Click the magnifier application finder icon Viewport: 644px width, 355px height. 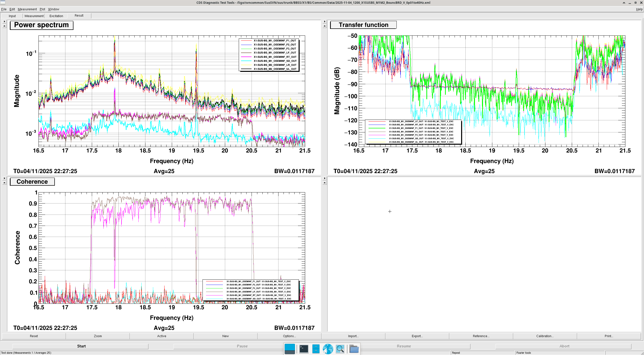tap(340, 349)
